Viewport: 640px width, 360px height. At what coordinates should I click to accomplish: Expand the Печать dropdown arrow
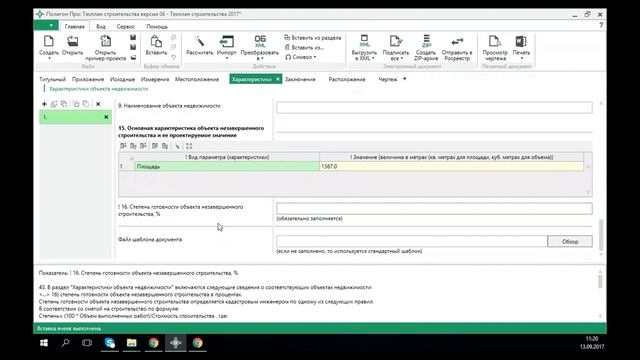(521, 58)
